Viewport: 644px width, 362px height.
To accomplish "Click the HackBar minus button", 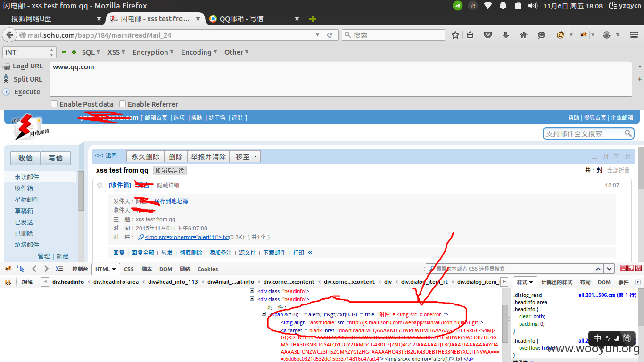I will (64, 52).
